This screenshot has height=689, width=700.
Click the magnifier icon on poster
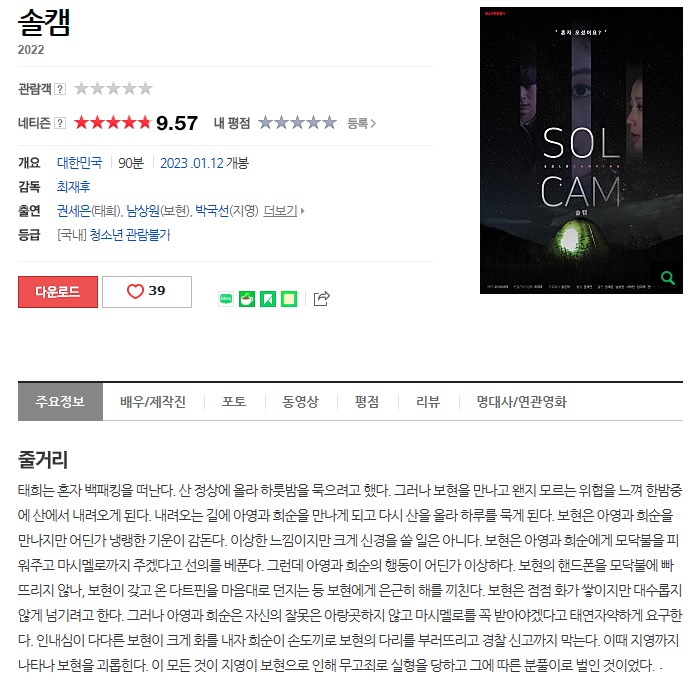point(668,278)
